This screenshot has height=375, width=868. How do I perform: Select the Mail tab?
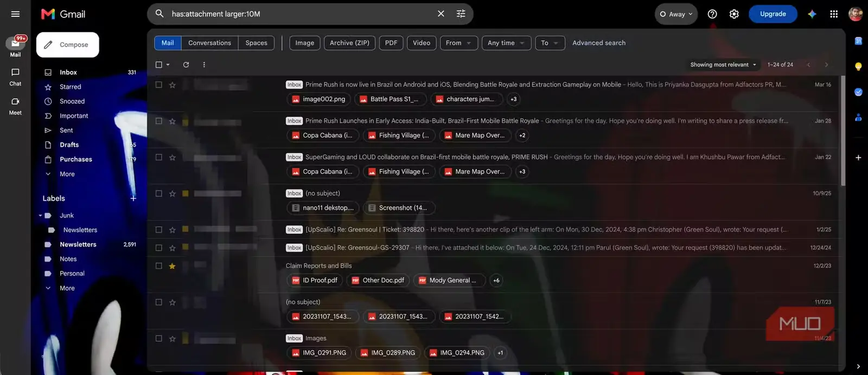pos(168,43)
